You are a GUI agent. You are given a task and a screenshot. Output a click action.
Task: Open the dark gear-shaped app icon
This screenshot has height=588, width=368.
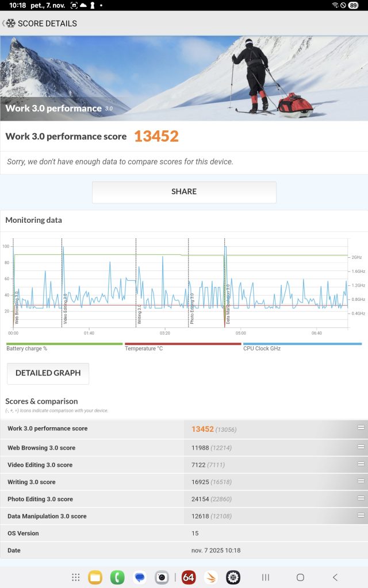(233, 578)
